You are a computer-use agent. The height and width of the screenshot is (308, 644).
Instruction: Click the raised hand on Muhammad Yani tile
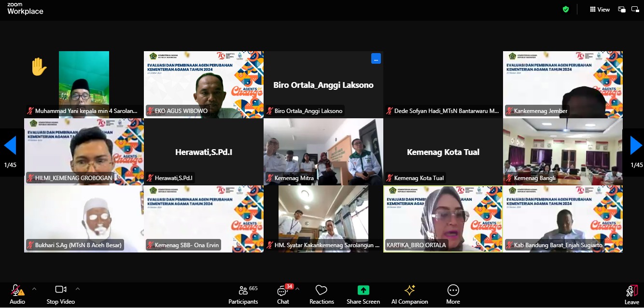point(39,67)
